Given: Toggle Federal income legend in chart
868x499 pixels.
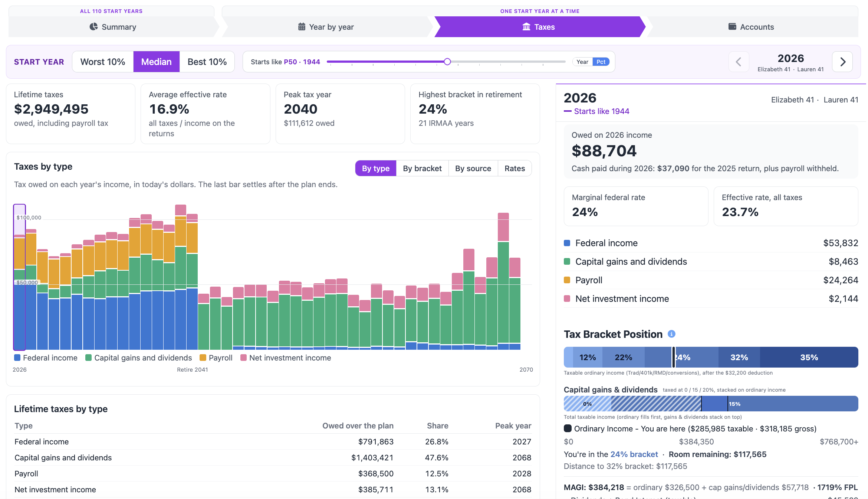Looking at the screenshot, I should pyautogui.click(x=46, y=358).
